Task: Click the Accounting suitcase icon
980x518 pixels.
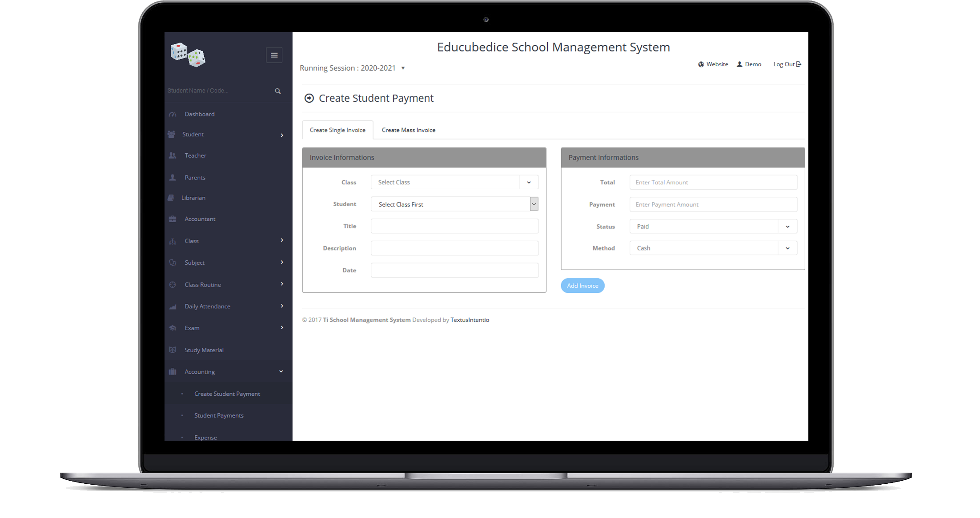Action: click(173, 371)
